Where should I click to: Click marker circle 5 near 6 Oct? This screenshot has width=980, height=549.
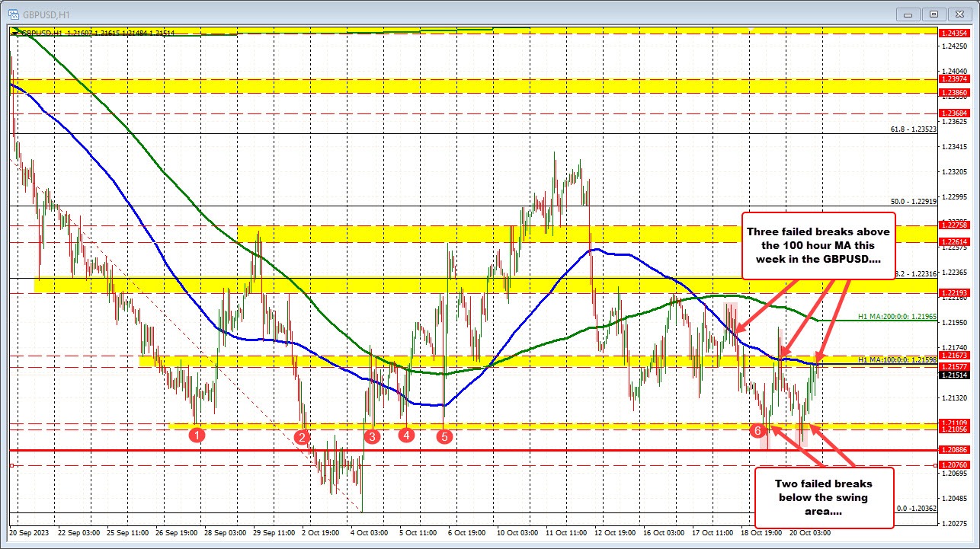point(444,436)
